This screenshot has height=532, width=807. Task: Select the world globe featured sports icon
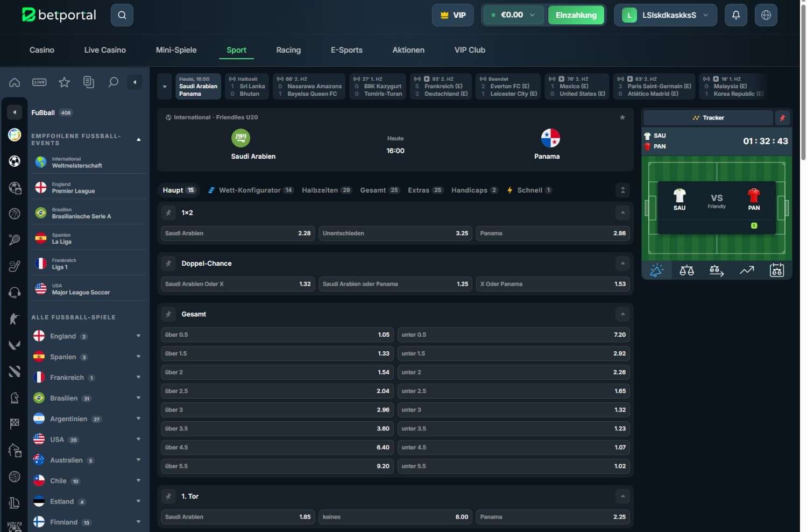pos(15,134)
